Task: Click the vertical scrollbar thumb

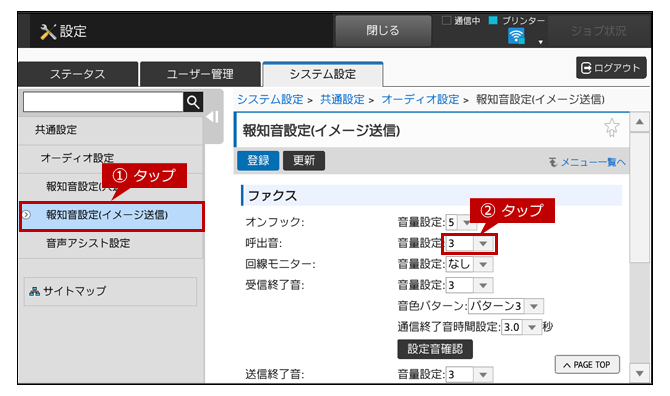Action: [x=640, y=197]
